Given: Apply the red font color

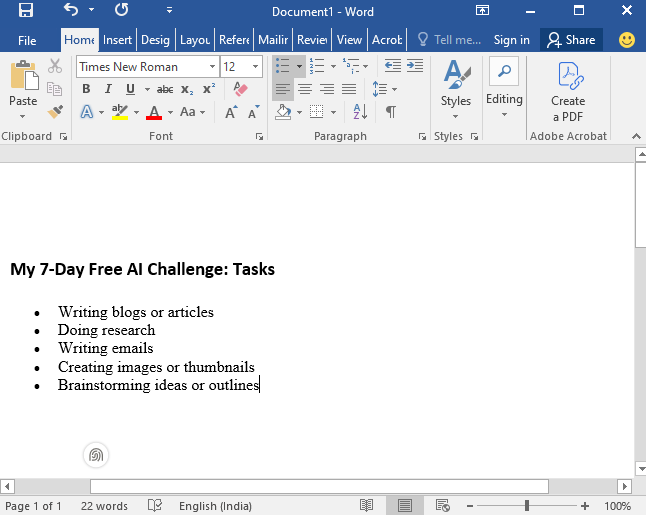Looking at the screenshot, I should tap(154, 112).
